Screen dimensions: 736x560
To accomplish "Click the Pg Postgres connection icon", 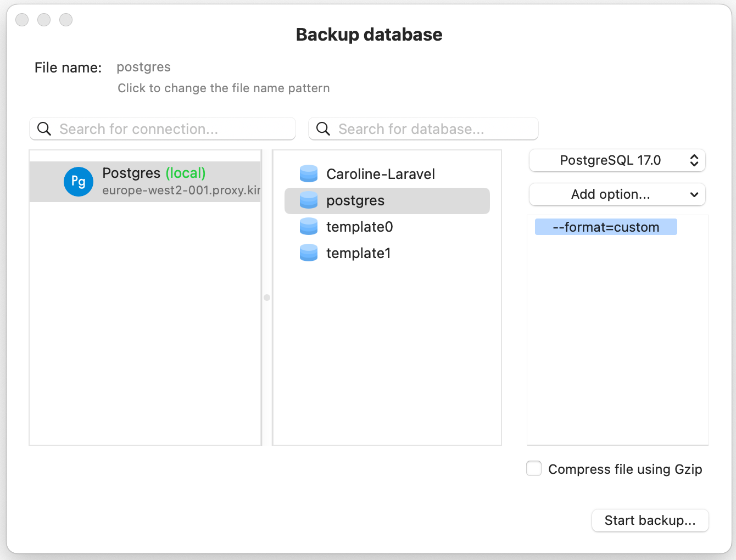I will point(78,181).
